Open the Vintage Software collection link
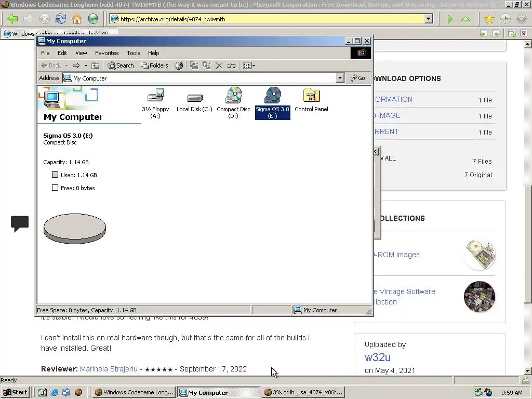This screenshot has width=532, height=399. click(x=404, y=297)
